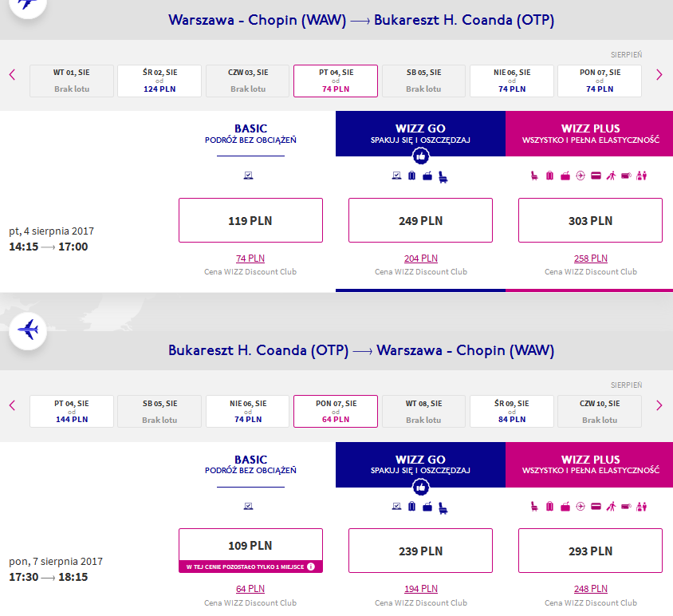Click the outbound BASIC Podróż bez obciążeń header
Image resolution: width=673 pixels, height=616 pixels.
click(x=250, y=133)
